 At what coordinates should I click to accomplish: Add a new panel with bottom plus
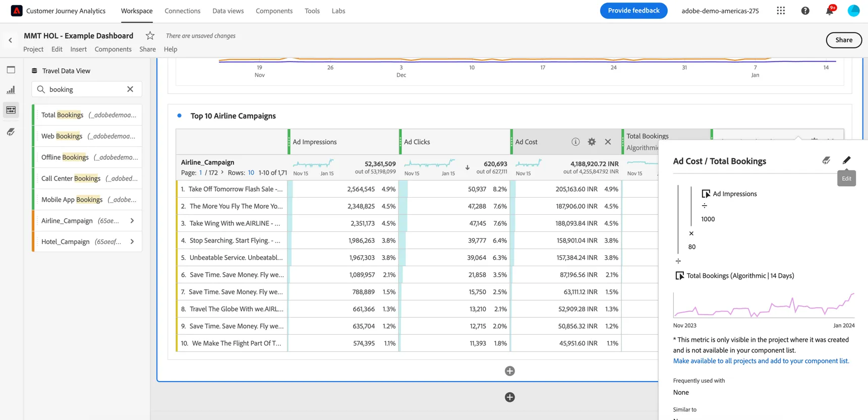click(510, 397)
